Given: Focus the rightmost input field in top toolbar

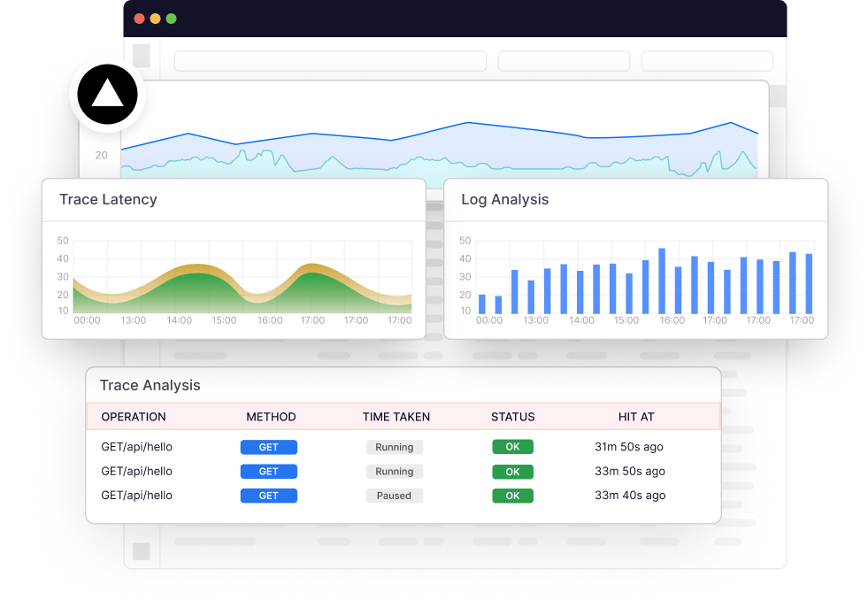Looking at the screenshot, I should (707, 61).
